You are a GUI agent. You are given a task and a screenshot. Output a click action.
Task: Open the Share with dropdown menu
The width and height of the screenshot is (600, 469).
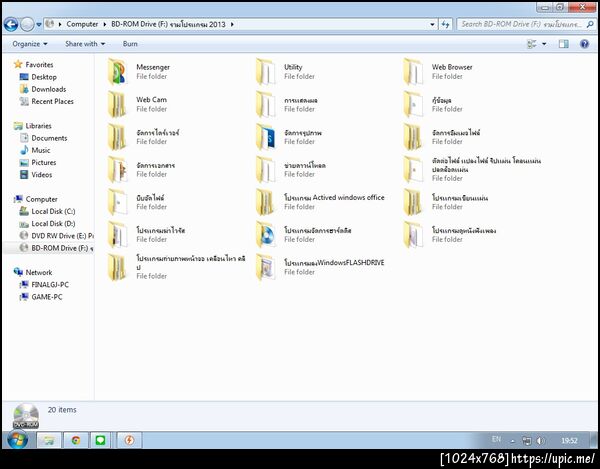[x=85, y=44]
